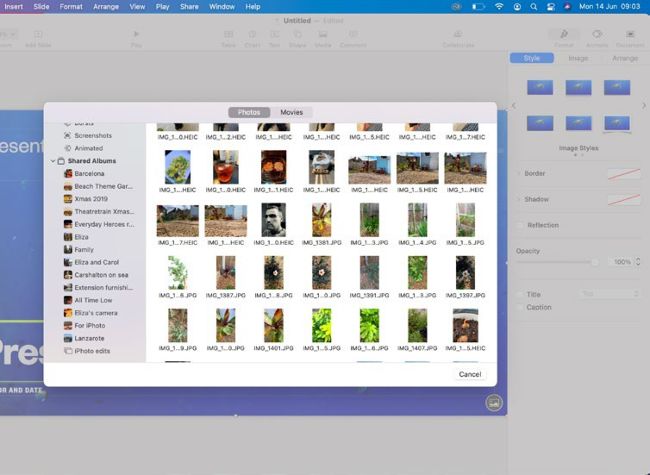Toggle the Title checkbox

pyautogui.click(x=520, y=294)
